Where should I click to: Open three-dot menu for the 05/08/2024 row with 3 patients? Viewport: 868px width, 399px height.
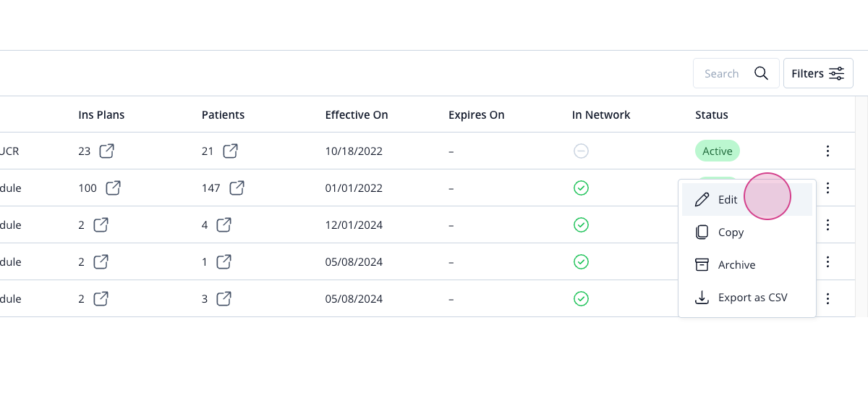(x=828, y=298)
